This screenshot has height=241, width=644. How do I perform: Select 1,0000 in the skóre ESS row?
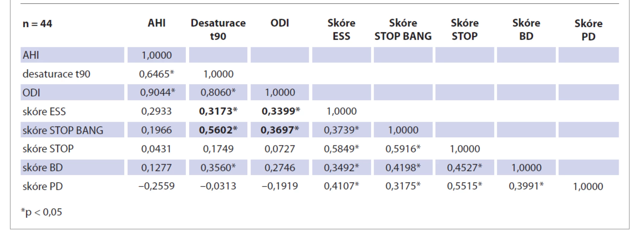click(x=341, y=111)
